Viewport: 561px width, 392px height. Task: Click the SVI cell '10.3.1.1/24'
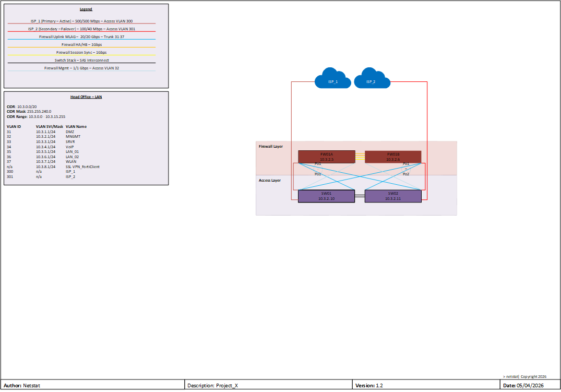pos(45,132)
